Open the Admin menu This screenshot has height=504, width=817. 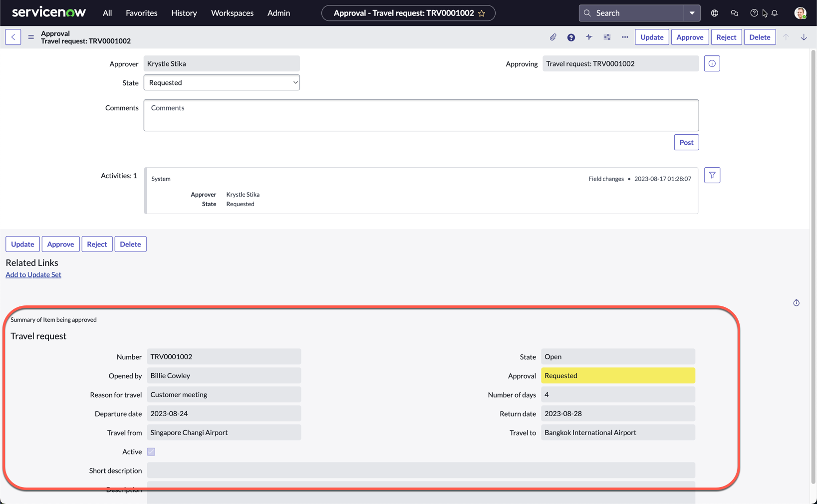(x=278, y=13)
